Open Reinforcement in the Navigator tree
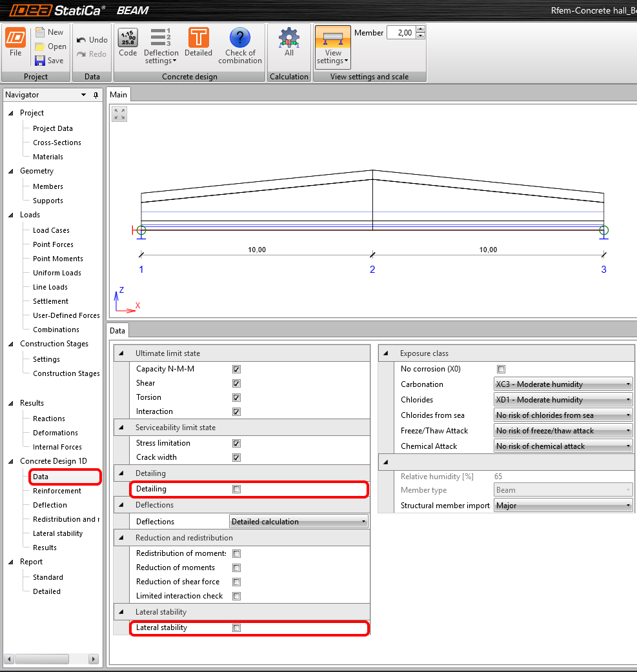Viewport: 637px width, 672px height. point(57,491)
